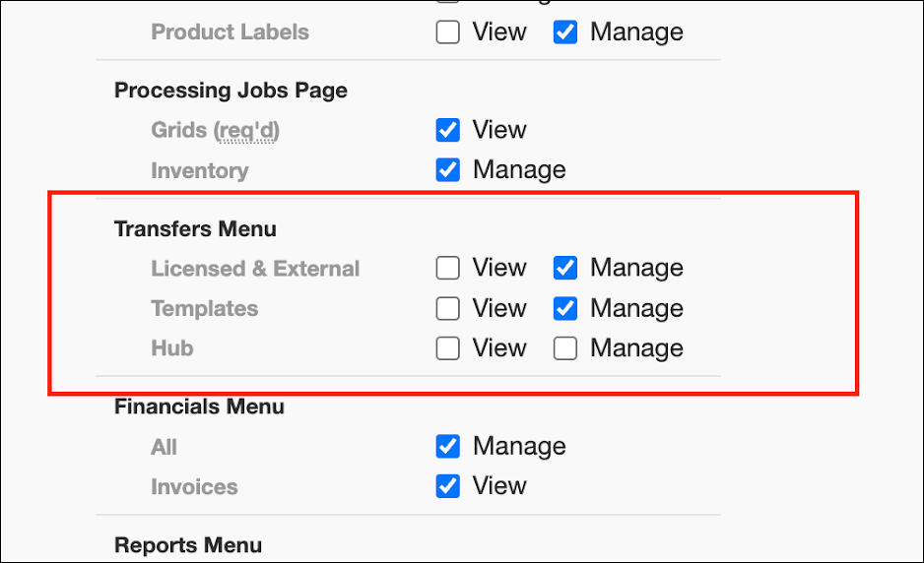Select the Financials Menu section heading

tap(199, 407)
